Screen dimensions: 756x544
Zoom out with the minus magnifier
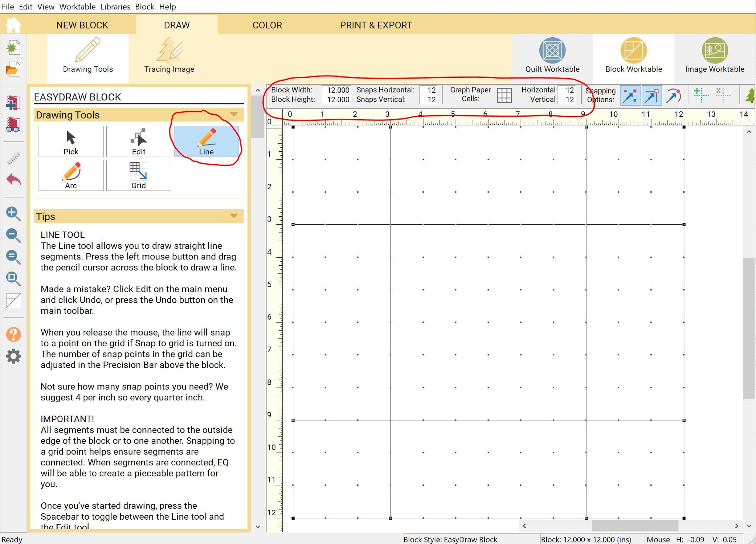pos(13,235)
